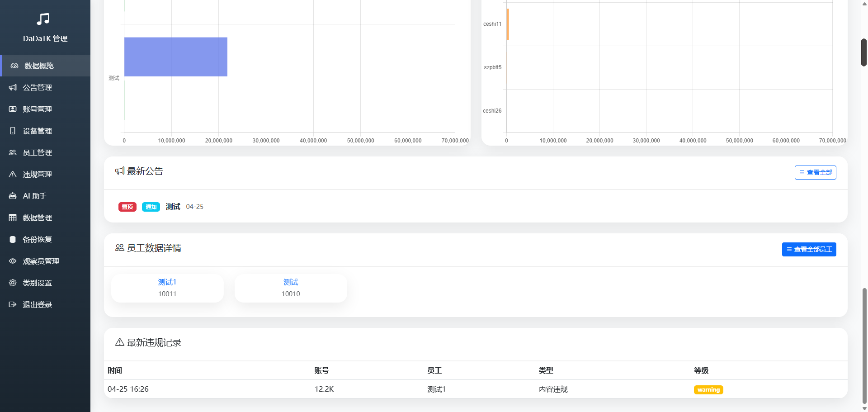Select 退出登录 to log out
Image resolution: width=868 pixels, height=412 pixels.
click(x=38, y=305)
